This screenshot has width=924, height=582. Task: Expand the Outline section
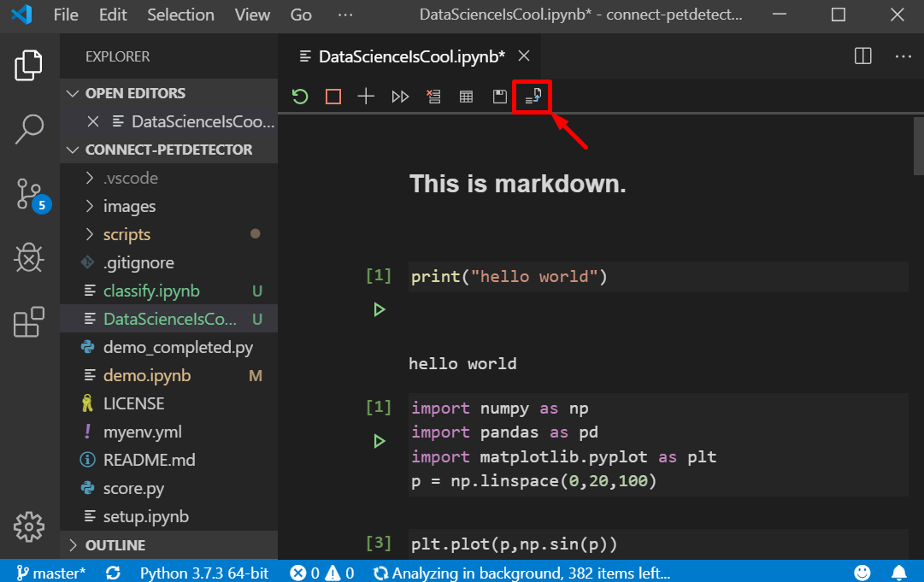(168, 545)
